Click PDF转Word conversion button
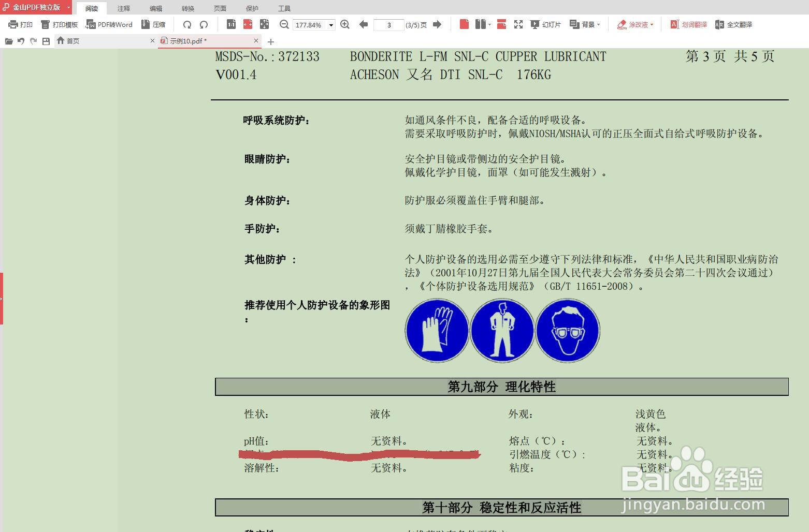 109,24
